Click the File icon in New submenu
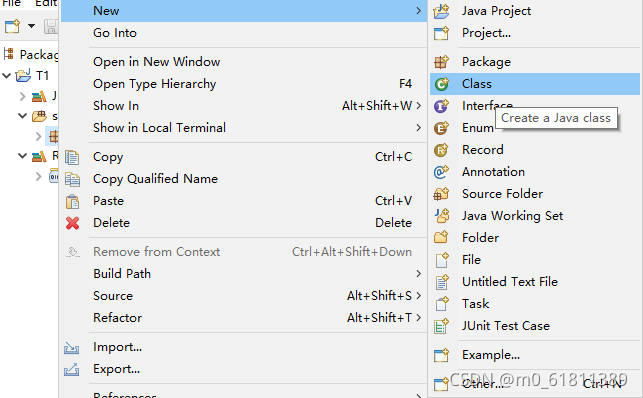Screen dimensions: 643x398 point(441,260)
